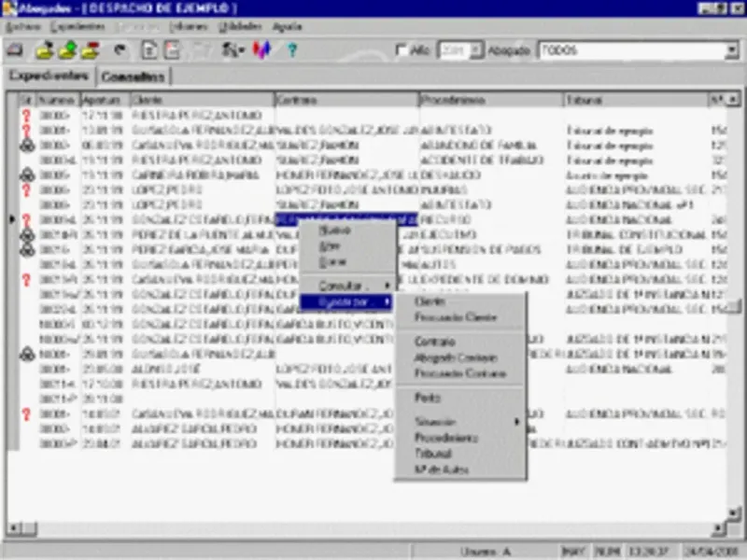The height and width of the screenshot is (560, 747).
Task: Choose Abogado Contrario in submenu
Action: [456, 357]
